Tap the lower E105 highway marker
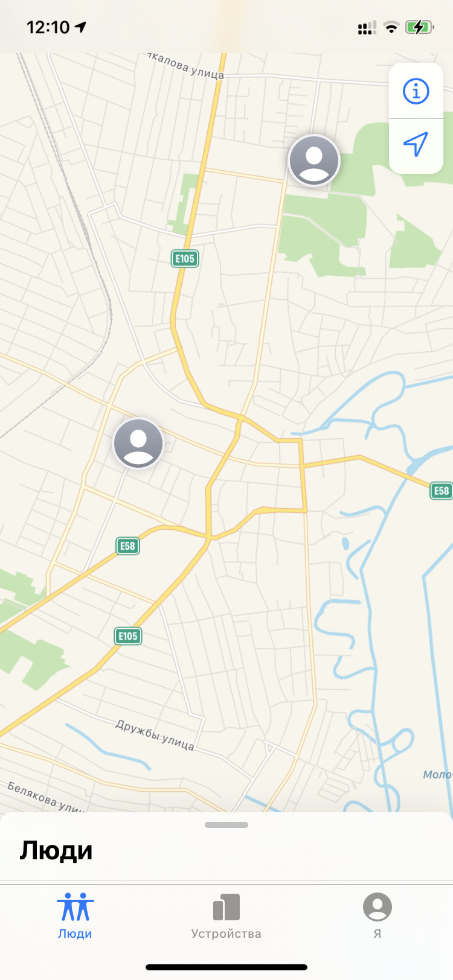 pyautogui.click(x=127, y=636)
